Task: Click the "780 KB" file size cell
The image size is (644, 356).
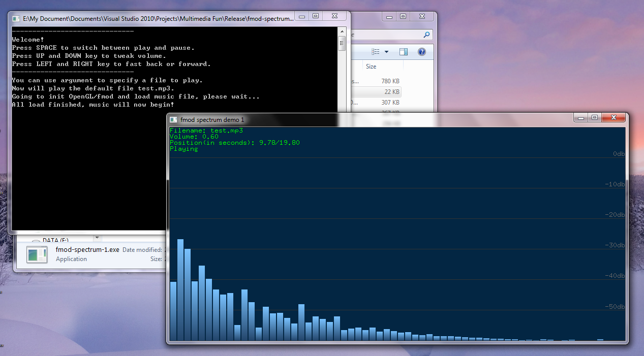Action: 390,81
